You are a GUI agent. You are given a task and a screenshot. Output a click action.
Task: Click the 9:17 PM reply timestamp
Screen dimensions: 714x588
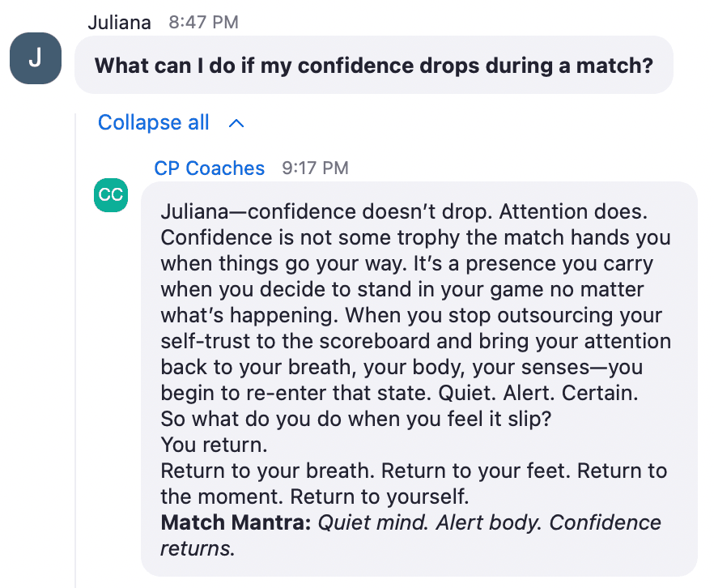pos(315,168)
